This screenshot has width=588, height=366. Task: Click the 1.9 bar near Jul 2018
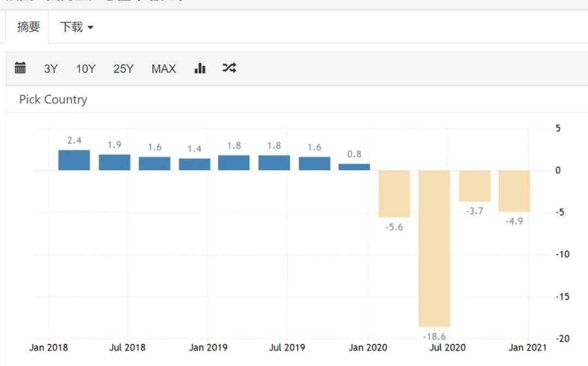click(114, 162)
